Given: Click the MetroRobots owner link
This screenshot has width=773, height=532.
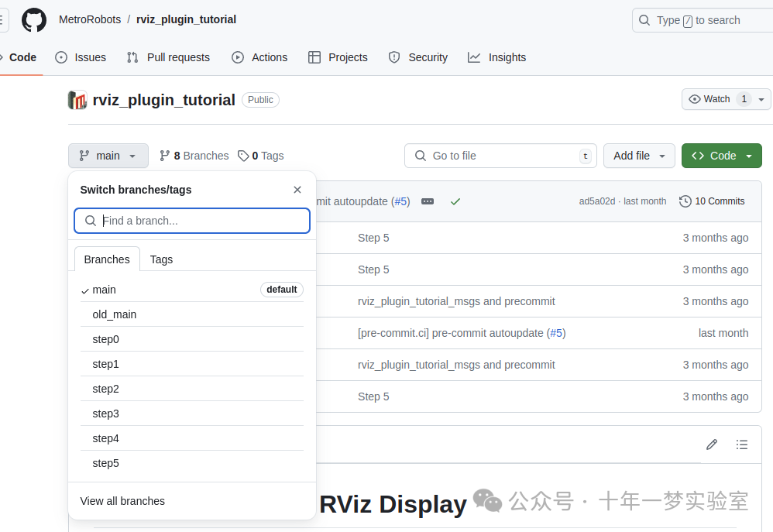Looking at the screenshot, I should (90, 19).
